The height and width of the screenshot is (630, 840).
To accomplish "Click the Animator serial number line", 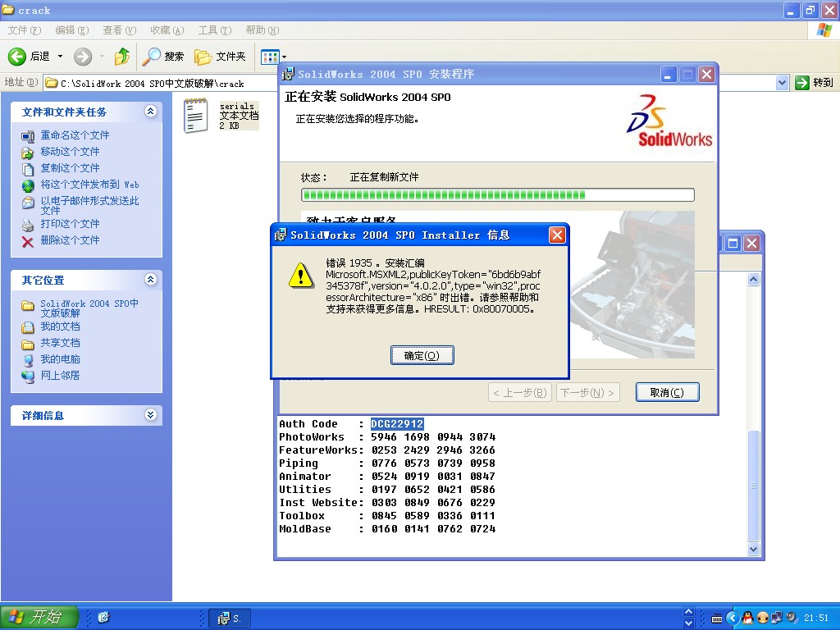I will pos(387,477).
